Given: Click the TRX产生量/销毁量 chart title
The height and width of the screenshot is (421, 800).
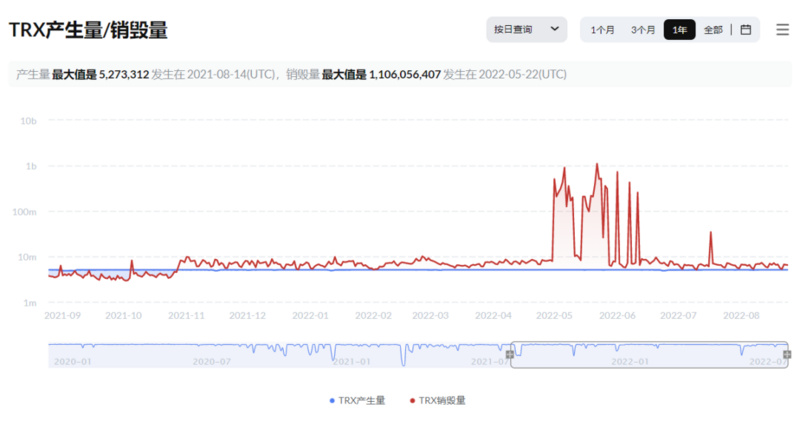Looking at the screenshot, I should click(x=88, y=30).
